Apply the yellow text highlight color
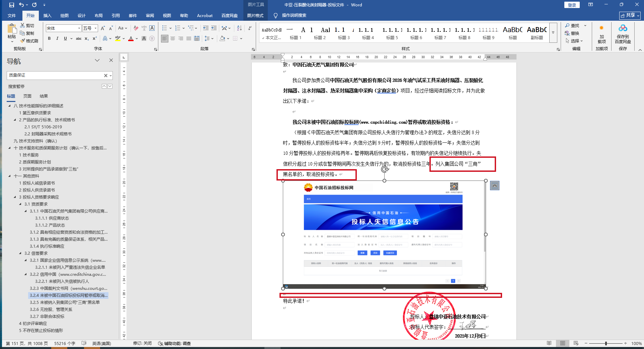This screenshot has width=644, height=349. click(x=118, y=38)
